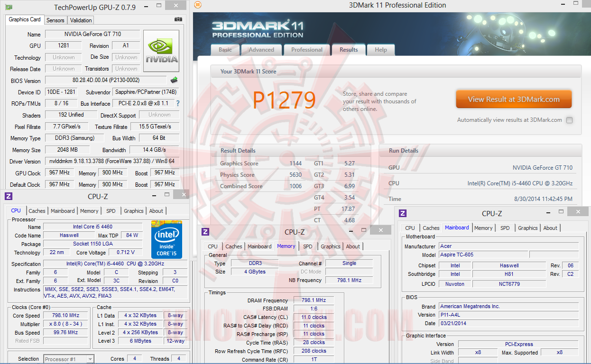This screenshot has width=591, height=364.
Task: Open Memory tab in CPU-Z Mainboard window
Action: click(483, 228)
